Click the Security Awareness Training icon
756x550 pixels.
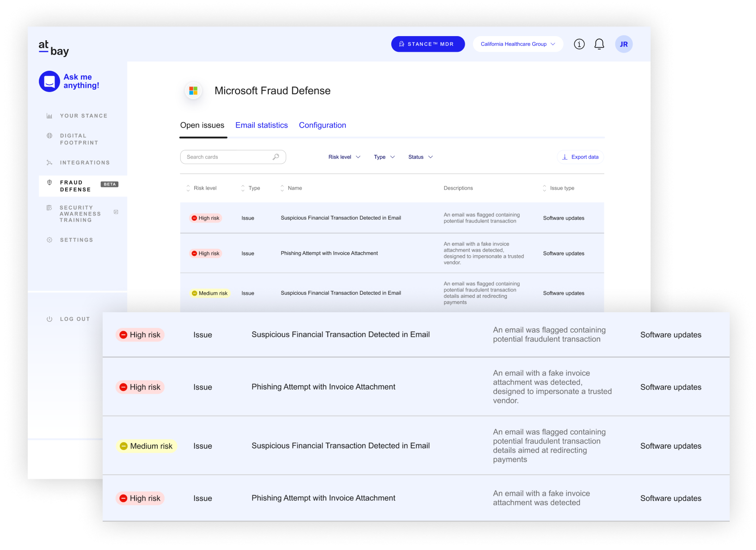click(x=49, y=208)
